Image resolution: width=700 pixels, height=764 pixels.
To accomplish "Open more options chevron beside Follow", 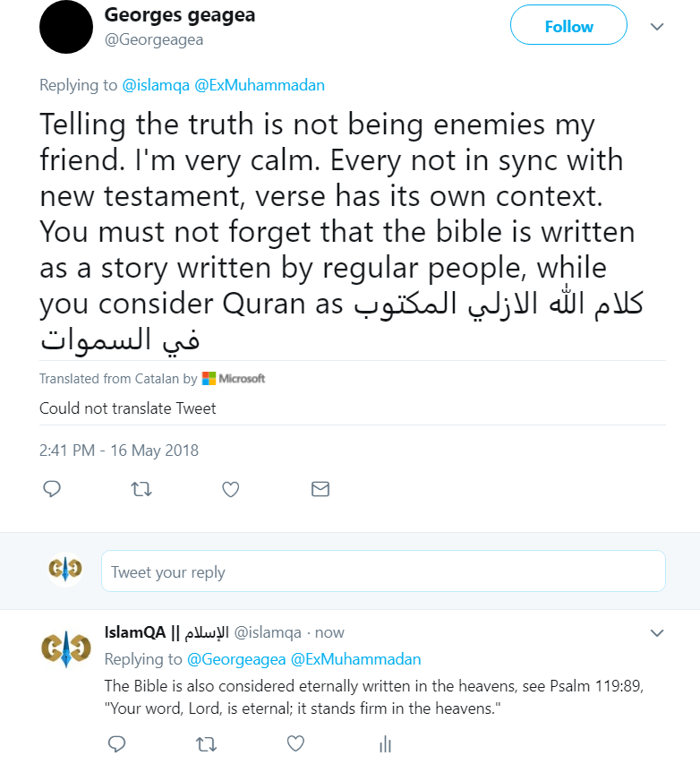I will point(657,27).
